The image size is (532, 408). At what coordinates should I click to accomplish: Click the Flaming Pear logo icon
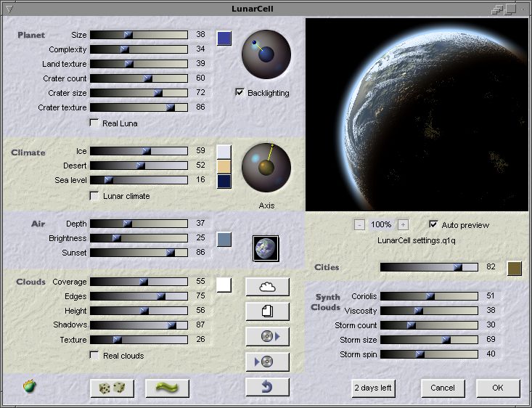click(30, 386)
